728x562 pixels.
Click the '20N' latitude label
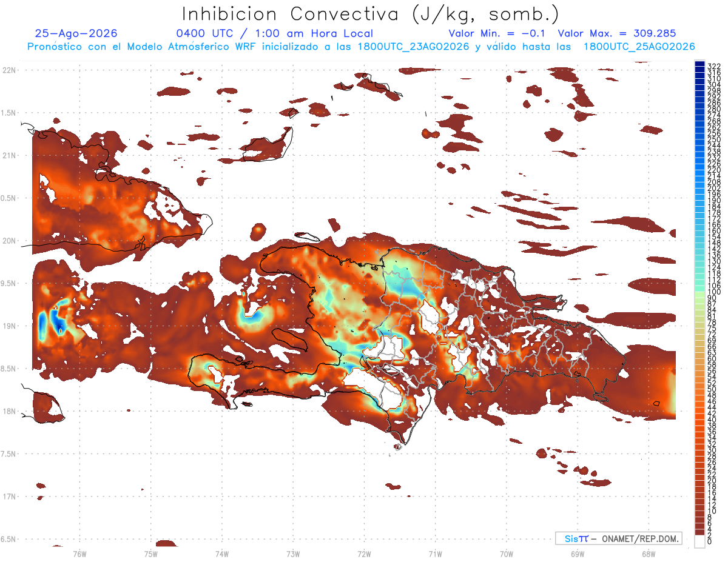[9, 241]
